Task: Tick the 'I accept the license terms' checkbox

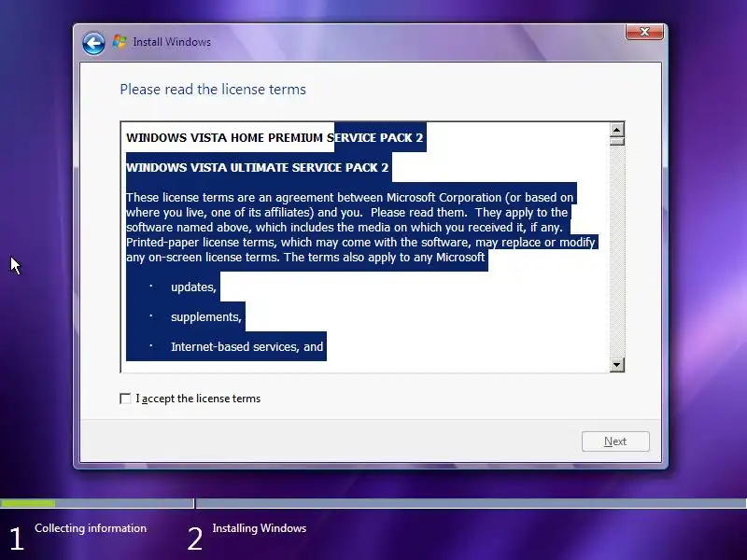Action: pyautogui.click(x=125, y=399)
